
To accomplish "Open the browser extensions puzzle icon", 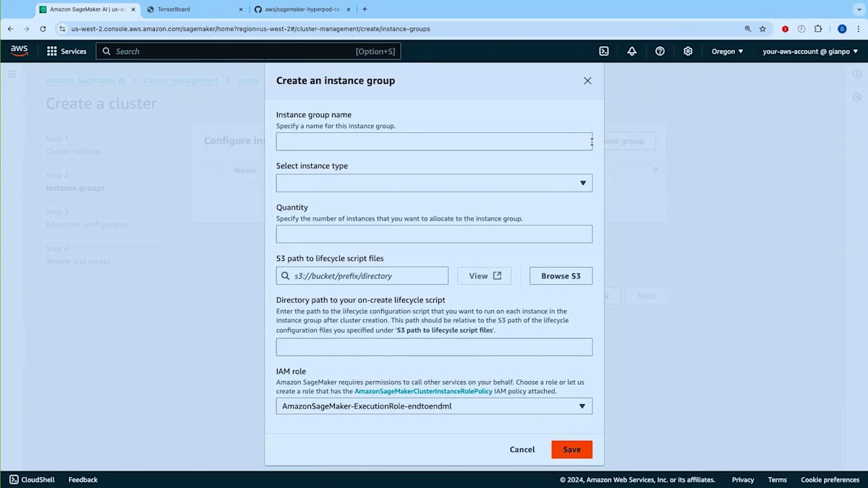I will 818,29.
